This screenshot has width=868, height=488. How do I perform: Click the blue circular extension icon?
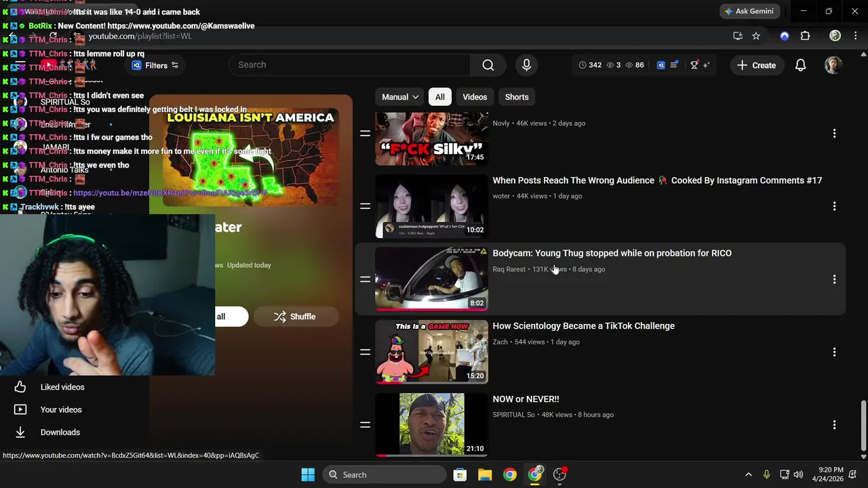point(785,36)
